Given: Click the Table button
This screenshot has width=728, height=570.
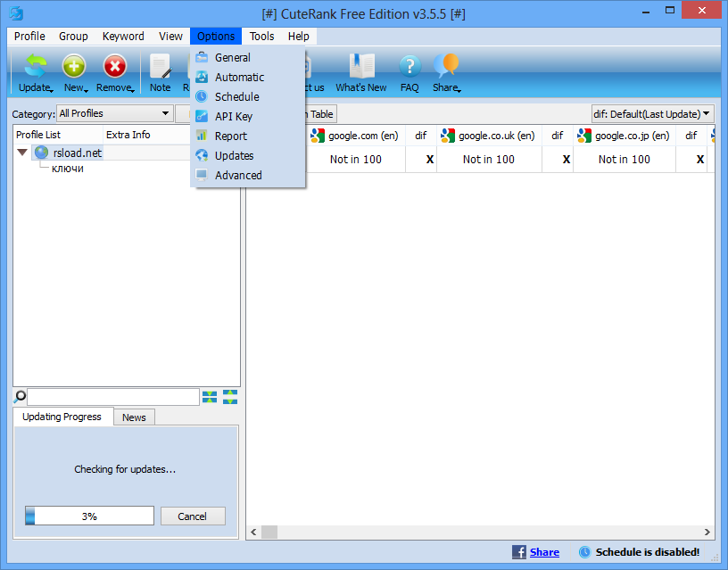Looking at the screenshot, I should [320, 113].
